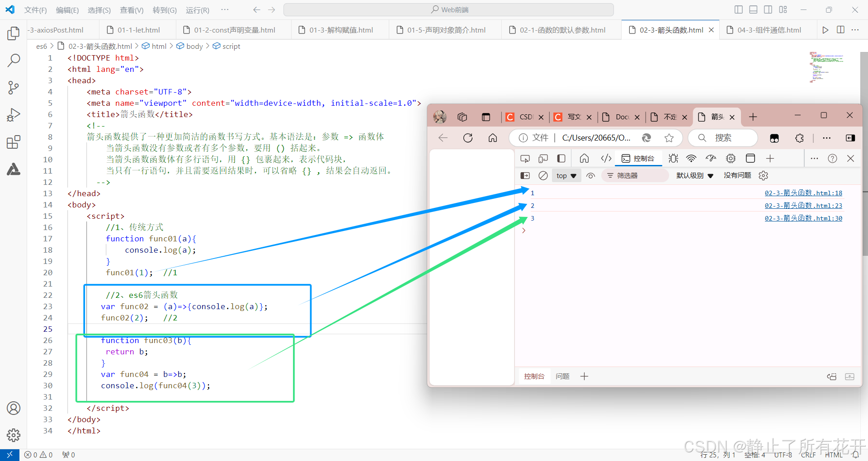Expand the body breadcrumb segment
The height and width of the screenshot is (461, 868).
(190, 46)
